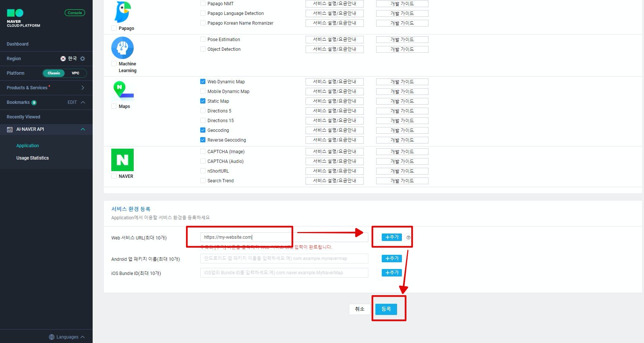Select all Papago services checkbox

114,28
